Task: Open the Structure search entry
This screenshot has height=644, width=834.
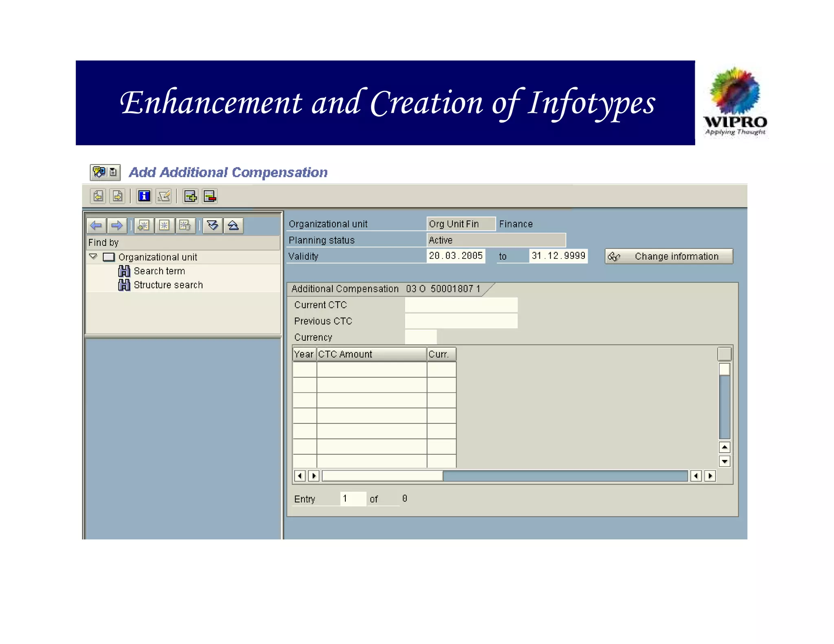Action: click(x=168, y=285)
